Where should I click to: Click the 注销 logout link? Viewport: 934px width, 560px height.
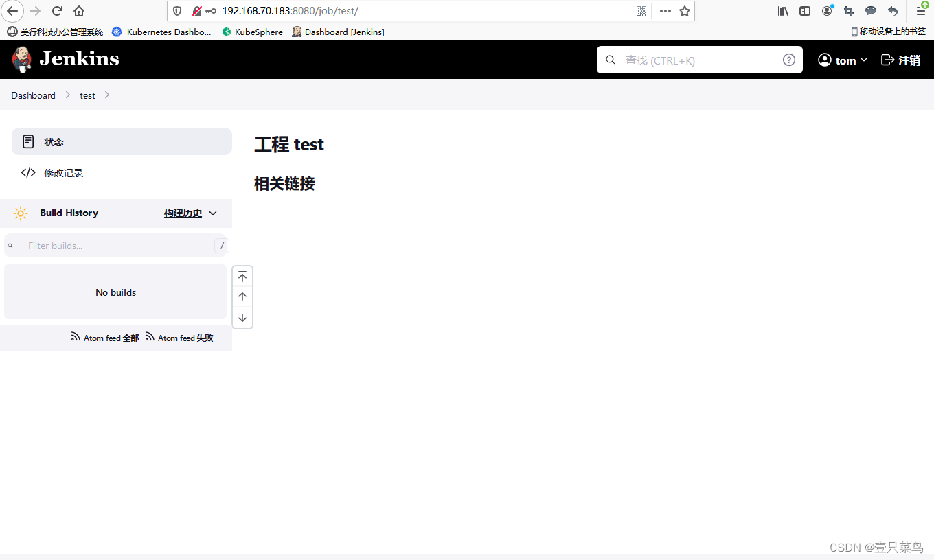click(900, 60)
